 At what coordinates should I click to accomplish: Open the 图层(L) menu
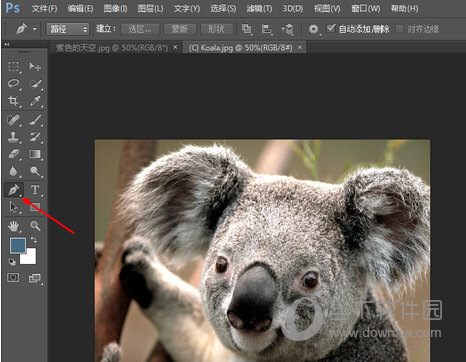click(151, 8)
